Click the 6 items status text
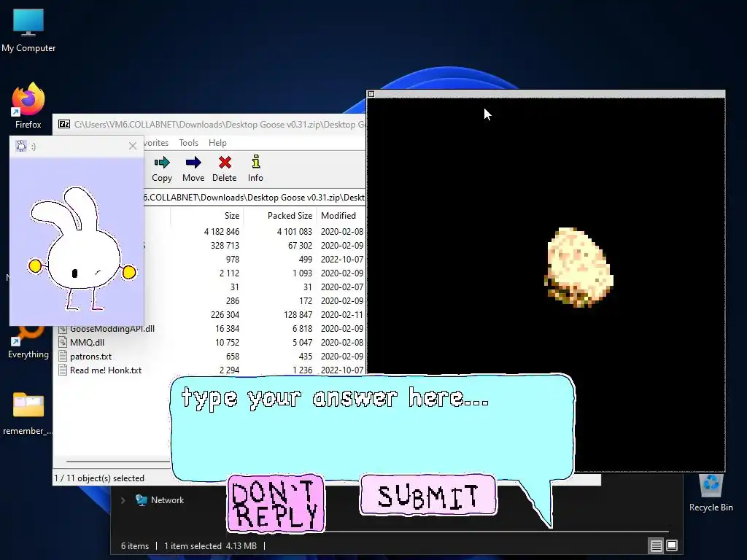The width and height of the screenshot is (747, 560). click(135, 545)
